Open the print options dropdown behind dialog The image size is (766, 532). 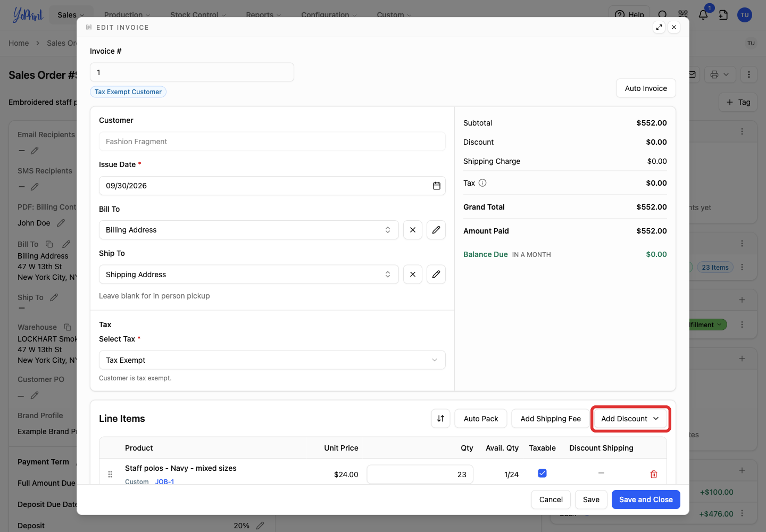click(x=720, y=74)
